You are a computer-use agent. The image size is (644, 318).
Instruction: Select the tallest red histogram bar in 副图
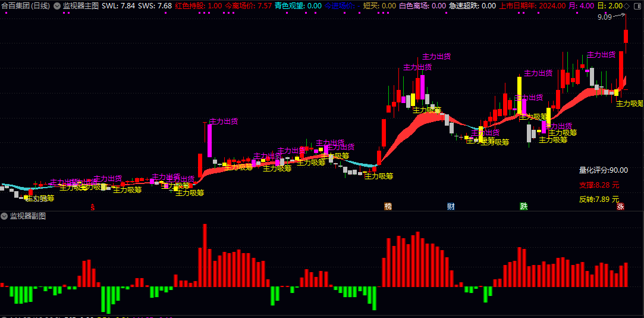(205, 255)
